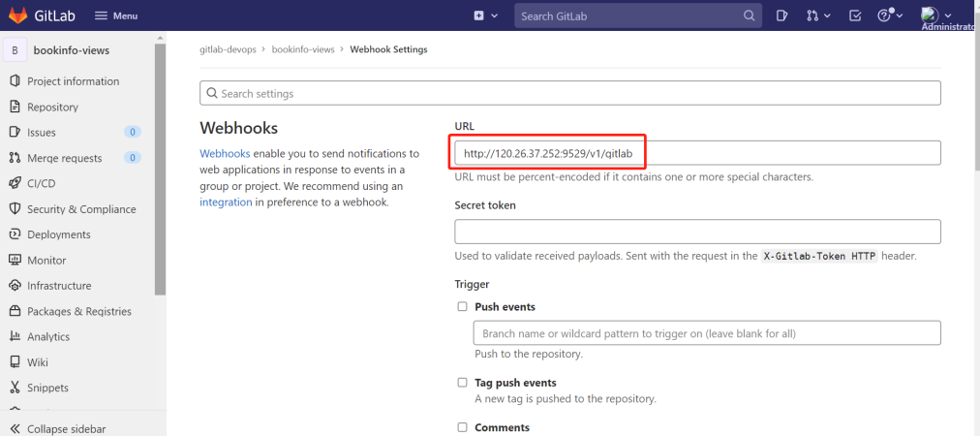Open Analytics section
Screen dimensions: 980x436
pyautogui.click(x=48, y=336)
